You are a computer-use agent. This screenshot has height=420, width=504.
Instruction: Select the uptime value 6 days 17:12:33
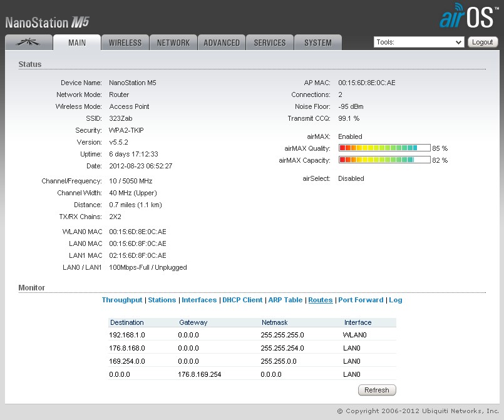coord(134,154)
